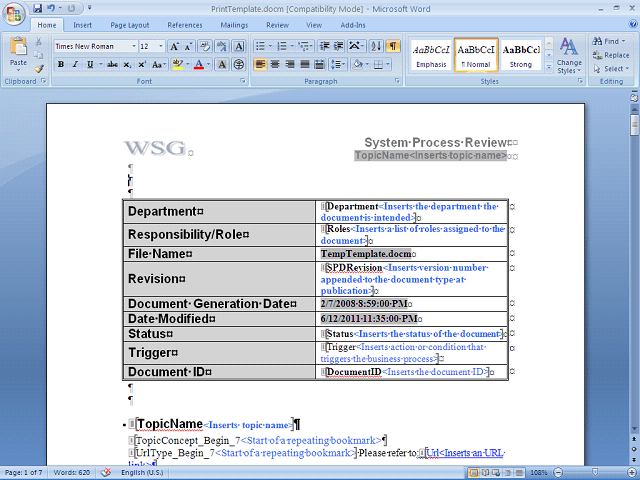Click the Clear Formatting icon
640x480 pixels.
click(205, 47)
